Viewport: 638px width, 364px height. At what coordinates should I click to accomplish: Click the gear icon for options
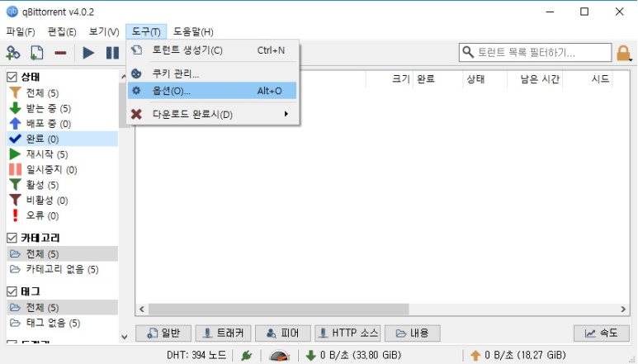point(136,90)
